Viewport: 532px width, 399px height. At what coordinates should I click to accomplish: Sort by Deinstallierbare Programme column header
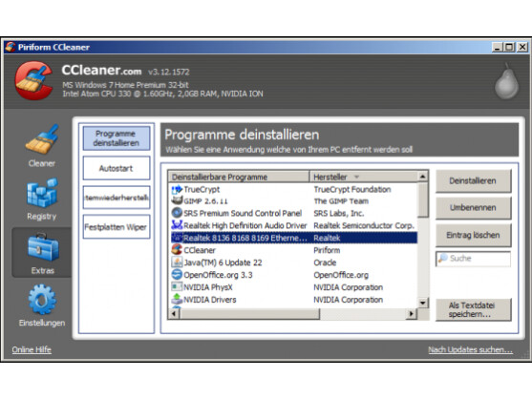239,177
